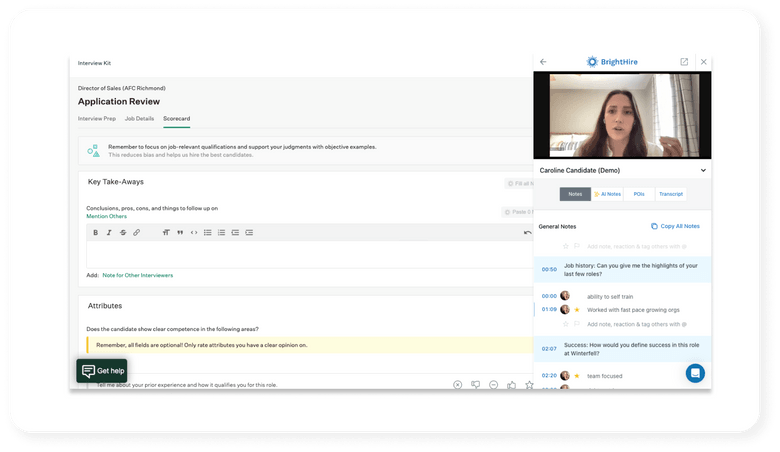Select the Scorecard tab
The width and height of the screenshot is (780, 452).
point(177,119)
